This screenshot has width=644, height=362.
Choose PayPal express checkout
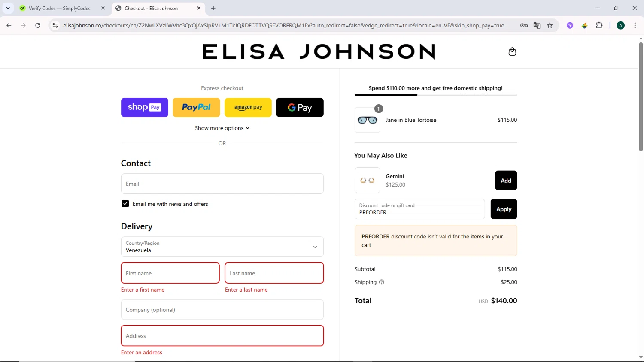point(196,107)
